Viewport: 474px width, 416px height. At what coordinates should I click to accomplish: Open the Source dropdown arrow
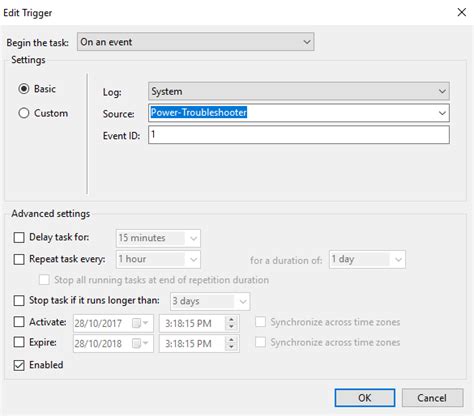tap(442, 113)
